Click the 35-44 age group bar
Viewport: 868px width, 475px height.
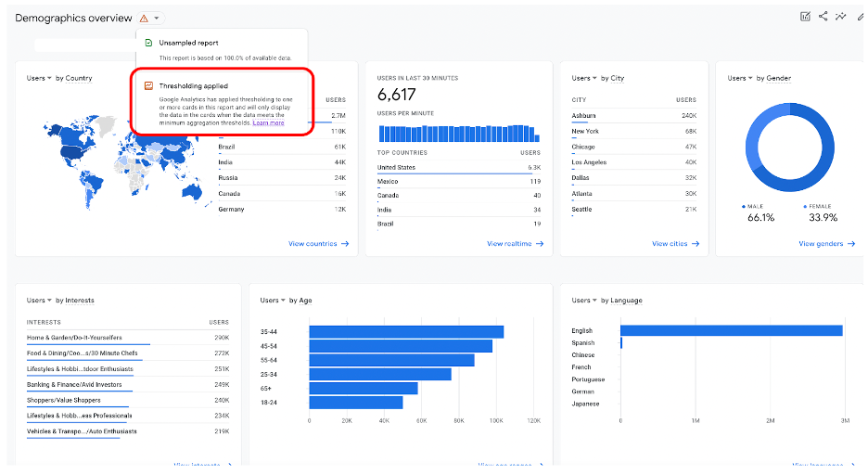406,331
